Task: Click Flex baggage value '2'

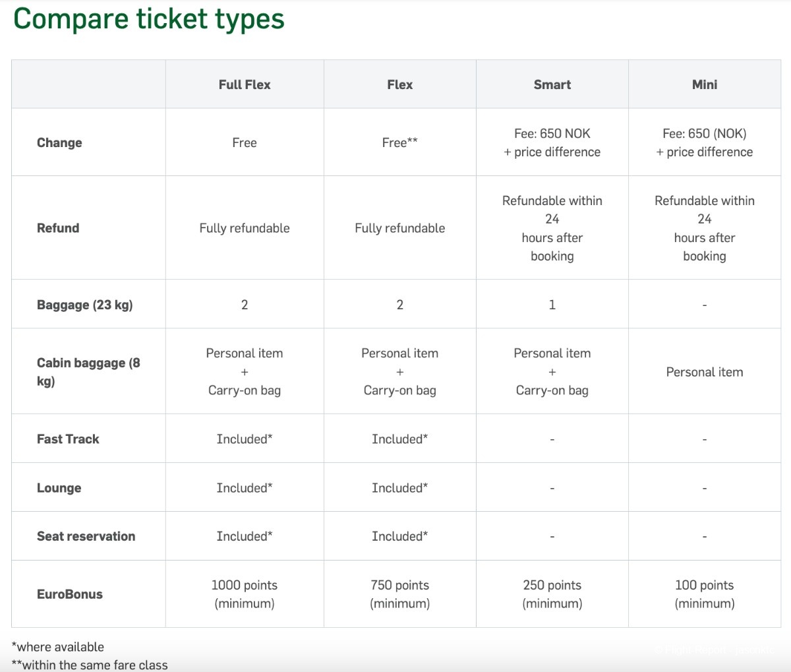Action: pyautogui.click(x=400, y=305)
